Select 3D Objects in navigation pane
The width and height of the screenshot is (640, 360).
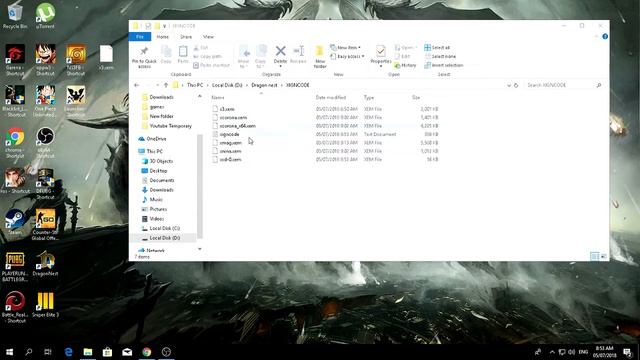pos(157,161)
